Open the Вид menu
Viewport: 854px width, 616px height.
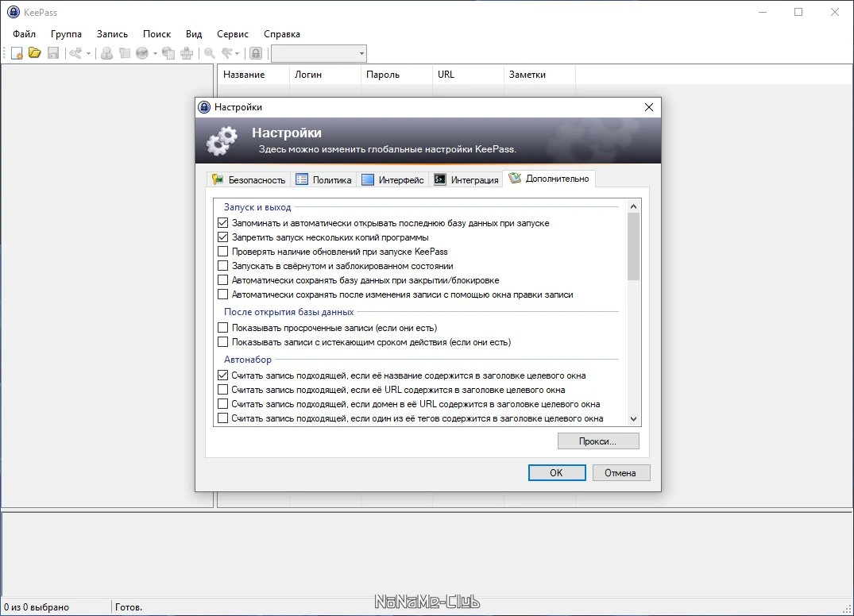pyautogui.click(x=194, y=34)
